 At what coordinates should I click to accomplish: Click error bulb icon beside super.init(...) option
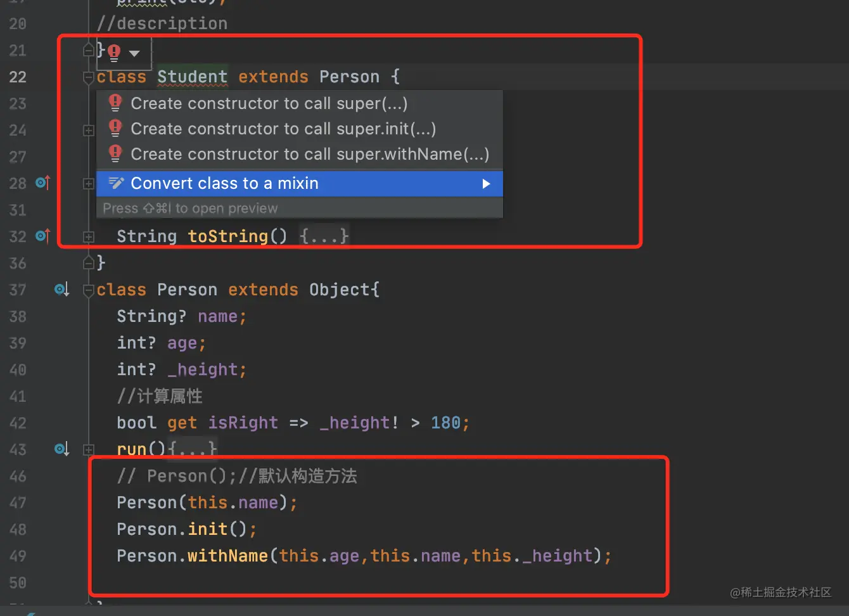[x=115, y=128]
